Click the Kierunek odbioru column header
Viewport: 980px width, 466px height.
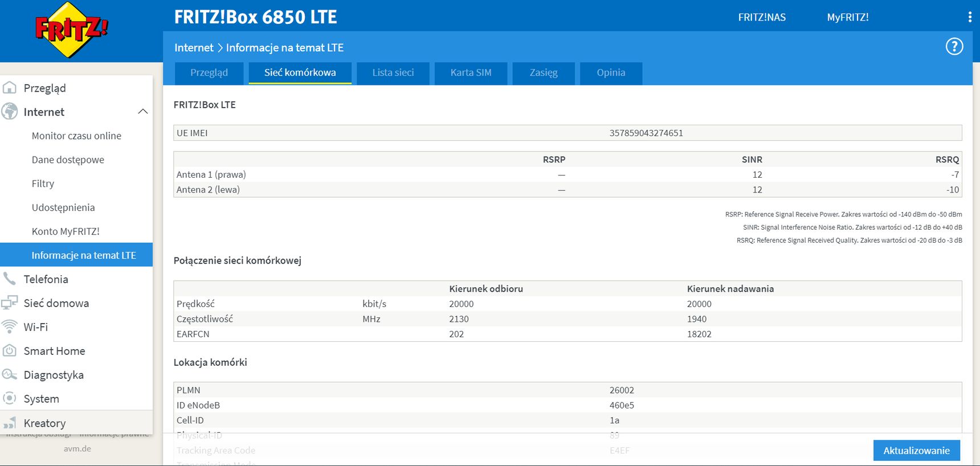click(486, 289)
